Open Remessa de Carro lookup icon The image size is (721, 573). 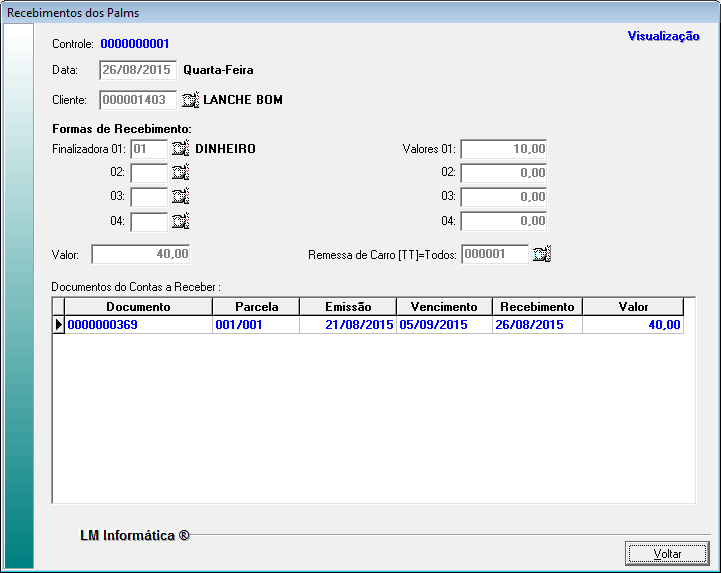tap(542, 254)
